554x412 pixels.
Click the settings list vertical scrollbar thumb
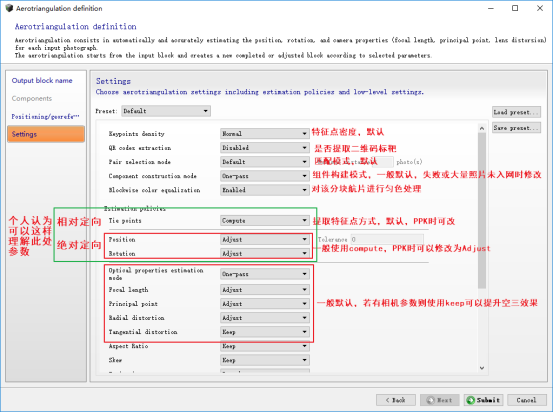482,211
